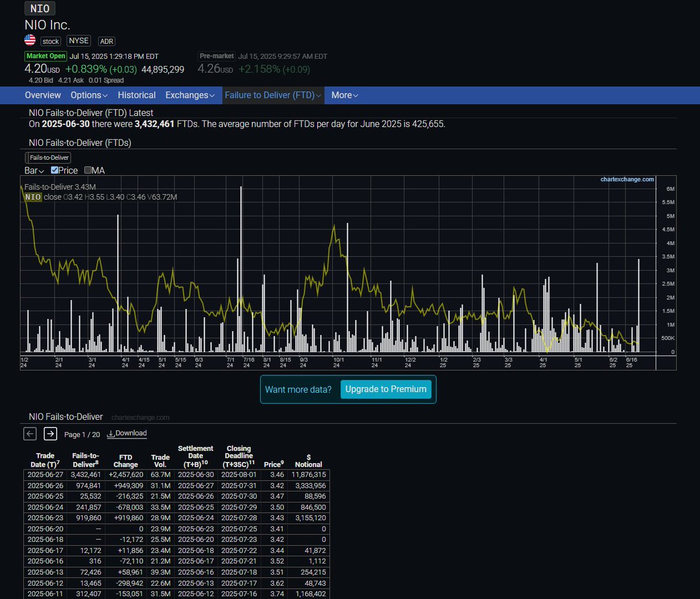Click the 2025-08-01 closing deadline cell
Image resolution: width=700 pixels, height=599 pixels.
coord(239,475)
